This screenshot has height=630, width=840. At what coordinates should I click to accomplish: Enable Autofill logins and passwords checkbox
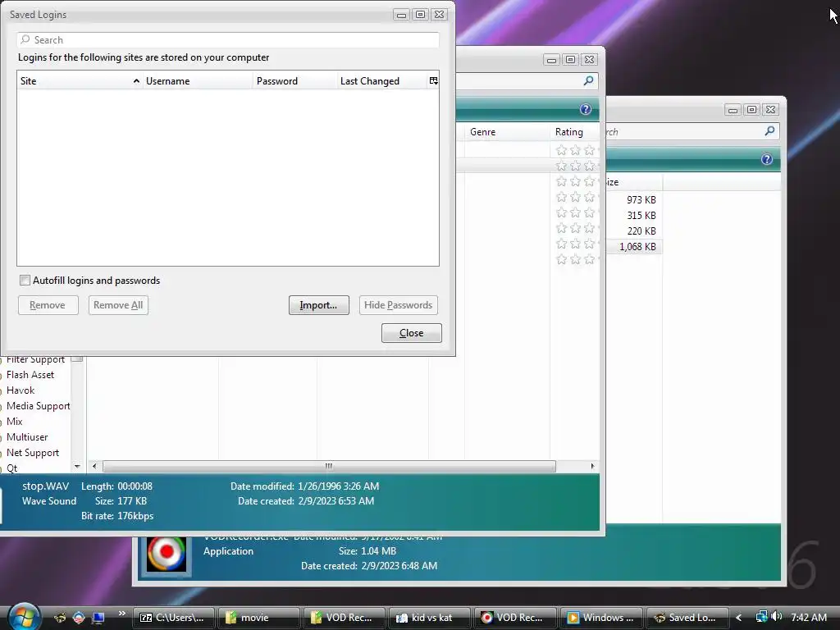point(25,281)
